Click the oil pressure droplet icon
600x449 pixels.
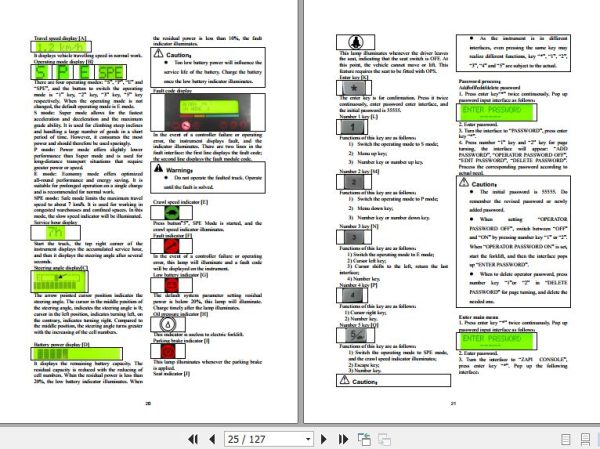(x=167, y=325)
